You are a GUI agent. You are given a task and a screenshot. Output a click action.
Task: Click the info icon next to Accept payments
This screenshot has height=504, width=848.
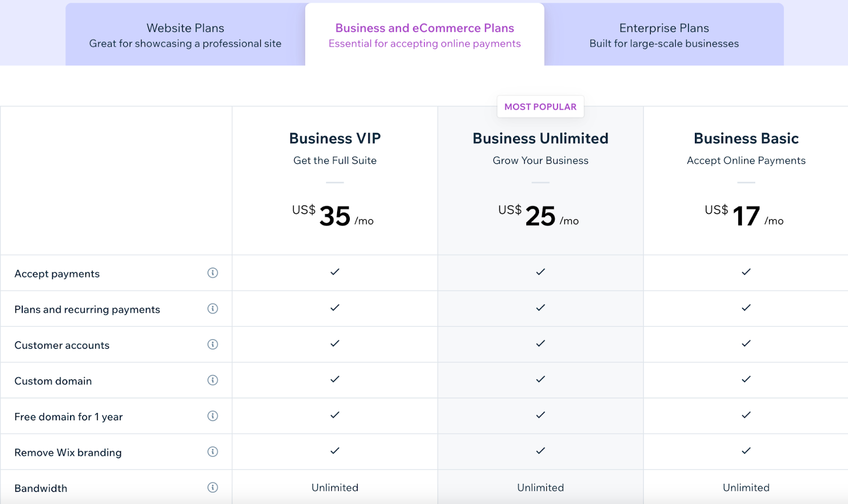(213, 273)
